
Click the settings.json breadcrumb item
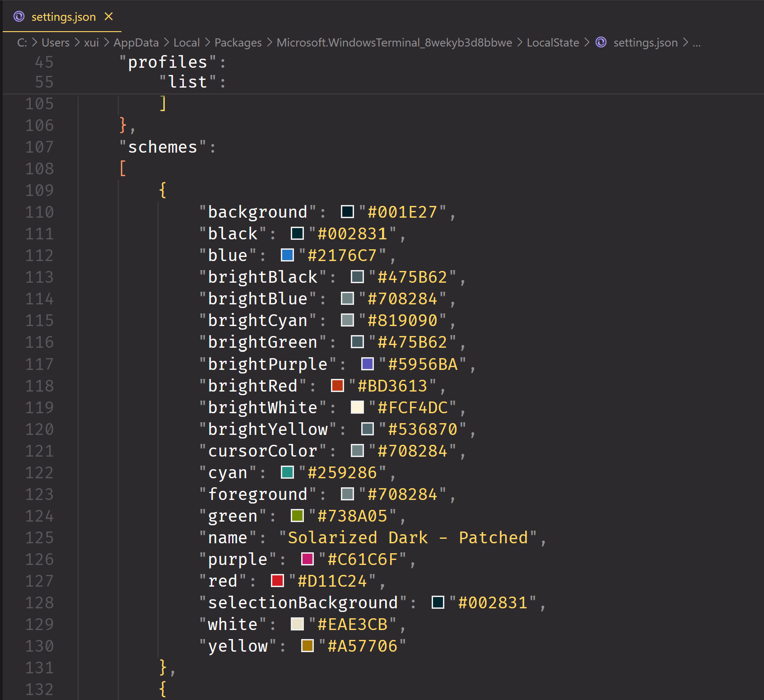(x=645, y=42)
